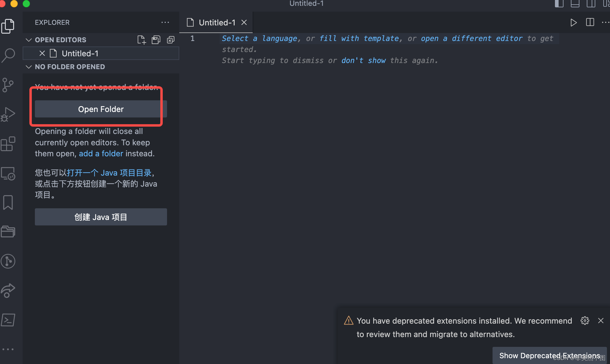The height and width of the screenshot is (364, 610).
Task: Split the editor to the right
Action: (590, 23)
